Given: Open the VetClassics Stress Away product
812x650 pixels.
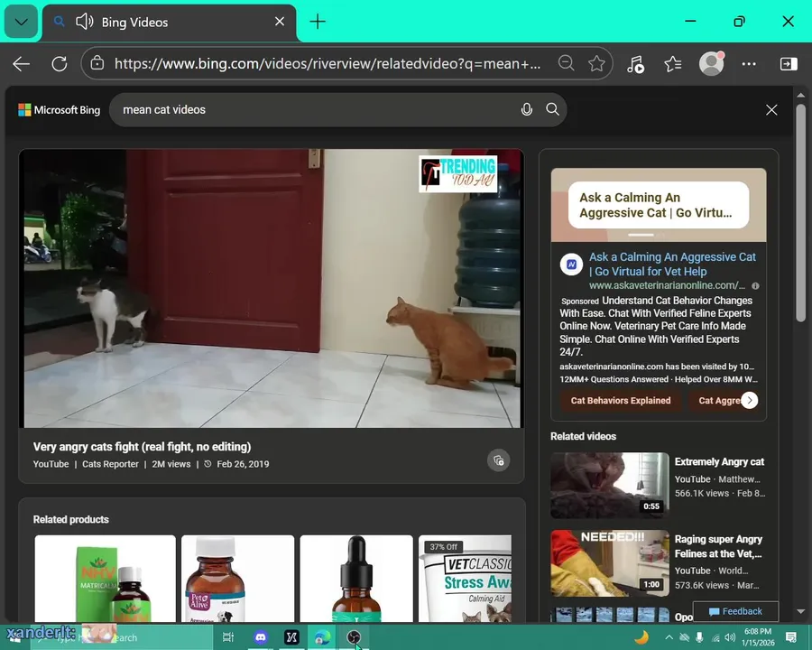Looking at the screenshot, I should coord(465,579).
